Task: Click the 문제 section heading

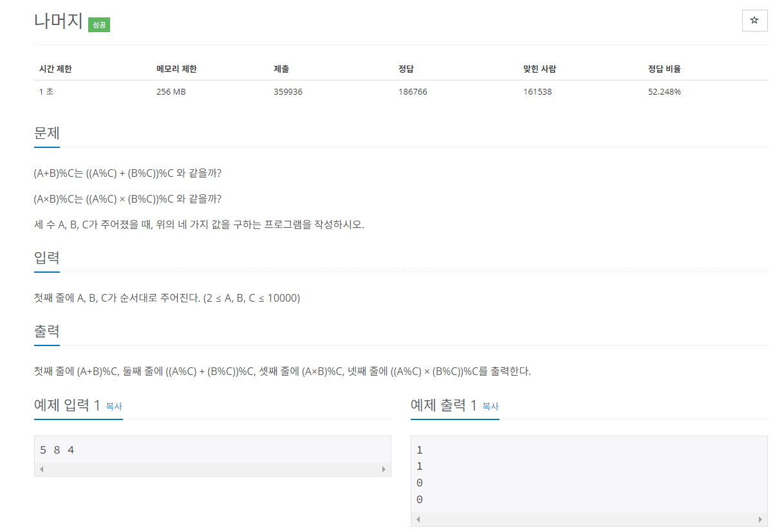Action: (x=47, y=133)
